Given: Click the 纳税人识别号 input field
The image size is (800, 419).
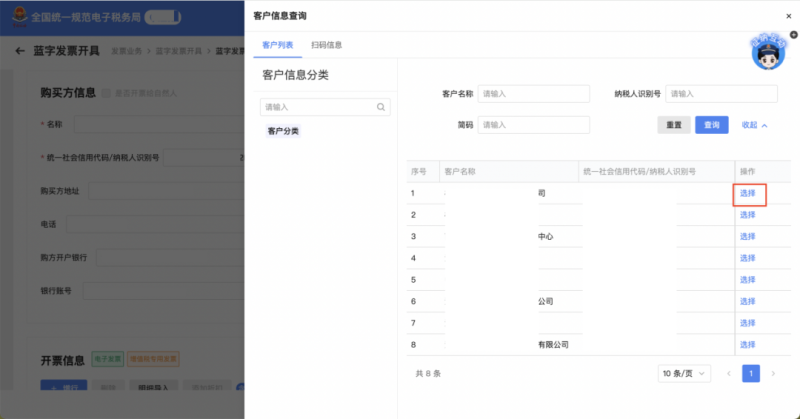Looking at the screenshot, I should 721,94.
